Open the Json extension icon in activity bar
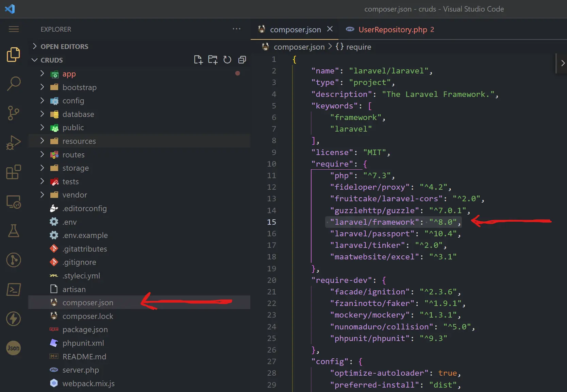 coord(14,348)
